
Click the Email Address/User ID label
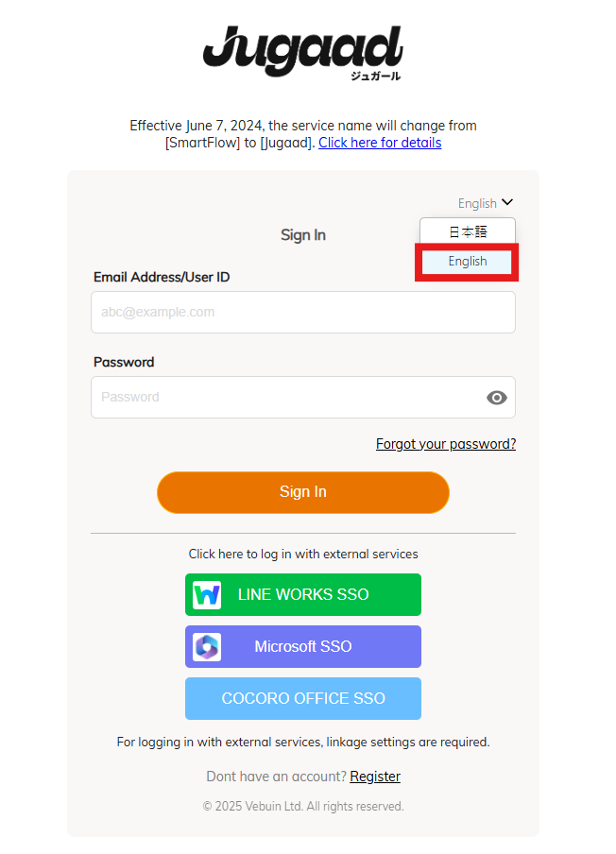coord(162,277)
